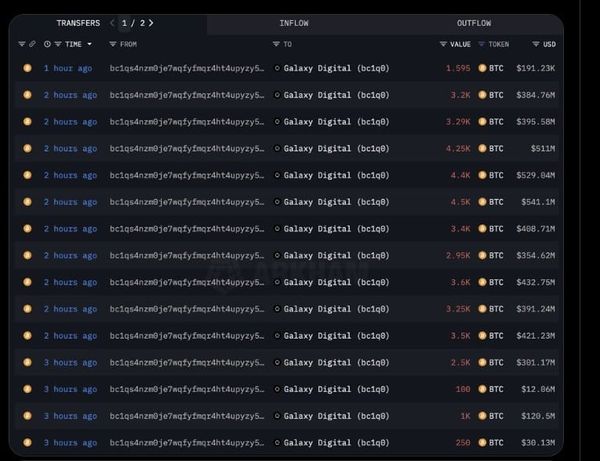Screen dimensions: 600x461
Task: Click the $384.76M USD amount
Action: [536, 95]
